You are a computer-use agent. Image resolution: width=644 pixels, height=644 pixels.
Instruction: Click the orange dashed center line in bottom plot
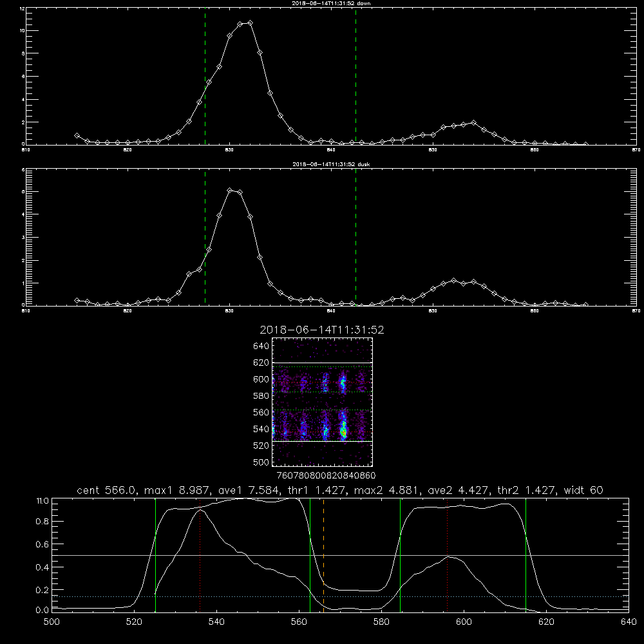click(x=324, y=555)
